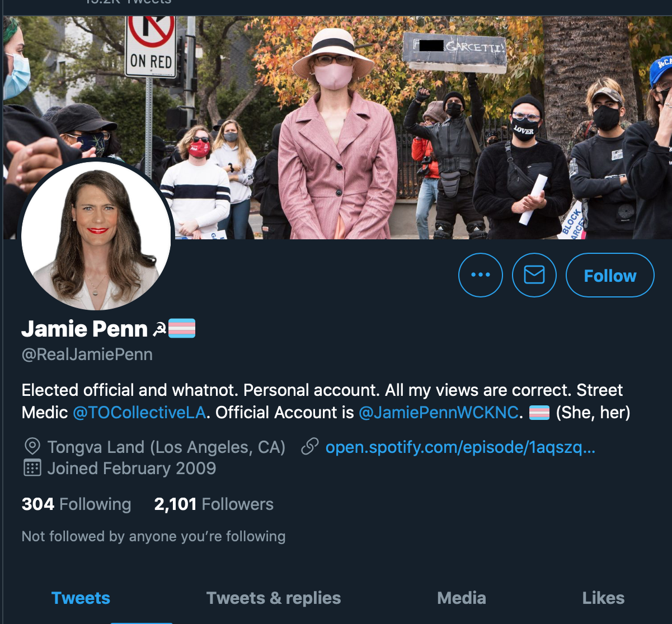
Task: View the 304 Following list
Action: [76, 504]
